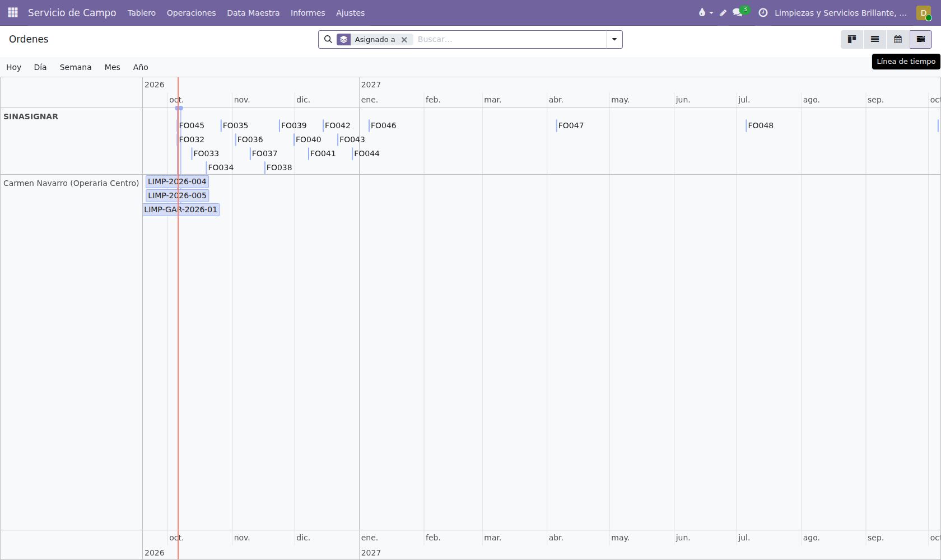Viewport: 941px width, 560px height.
Task: Switch to Kanban view
Action: pyautogui.click(x=852, y=39)
